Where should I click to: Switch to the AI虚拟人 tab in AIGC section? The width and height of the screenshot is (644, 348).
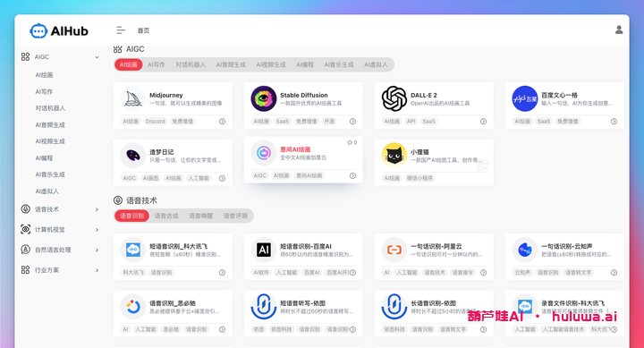[376, 64]
